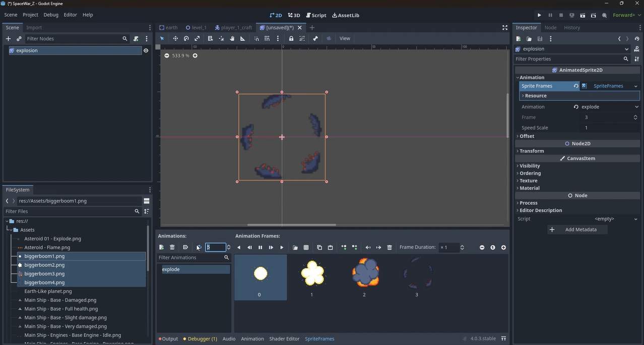Toggle visibility of the explosion node
Image resolution: width=644 pixels, height=345 pixels.
point(146,50)
